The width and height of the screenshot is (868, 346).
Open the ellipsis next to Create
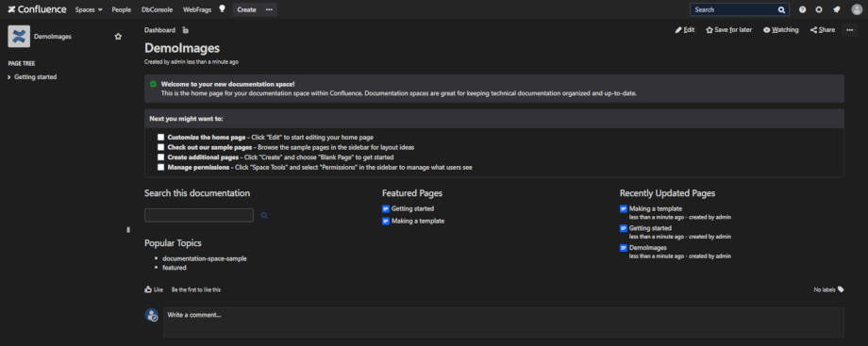point(269,9)
